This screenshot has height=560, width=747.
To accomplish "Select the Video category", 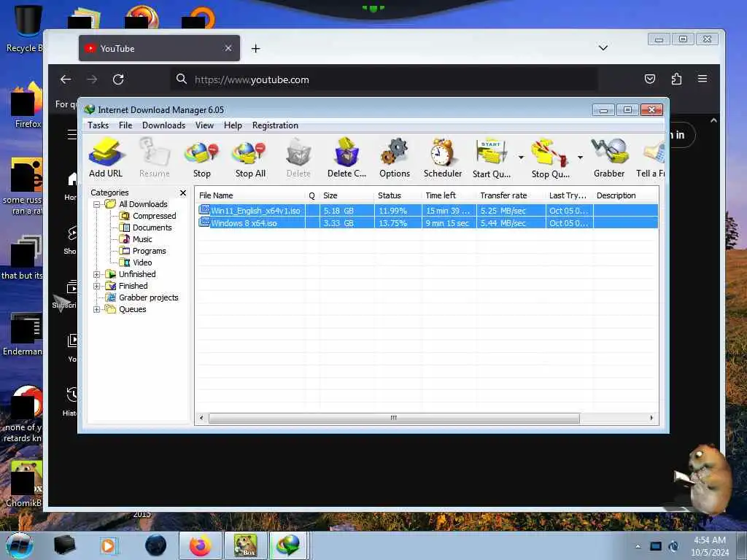I will 142,262.
